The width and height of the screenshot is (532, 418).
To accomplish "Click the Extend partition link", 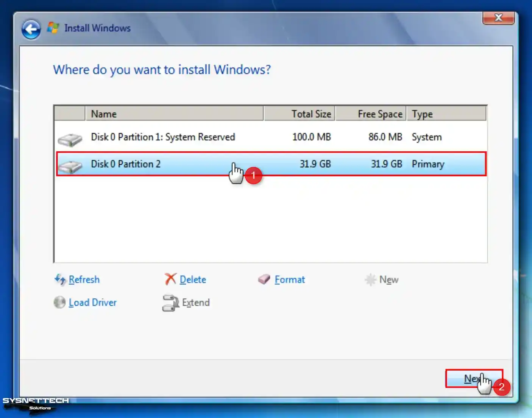I will (x=196, y=303).
